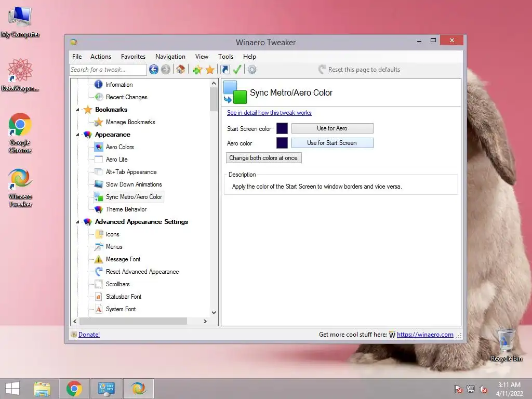Select Message Font item
Image resolution: width=532 pixels, height=399 pixels.
click(123, 259)
